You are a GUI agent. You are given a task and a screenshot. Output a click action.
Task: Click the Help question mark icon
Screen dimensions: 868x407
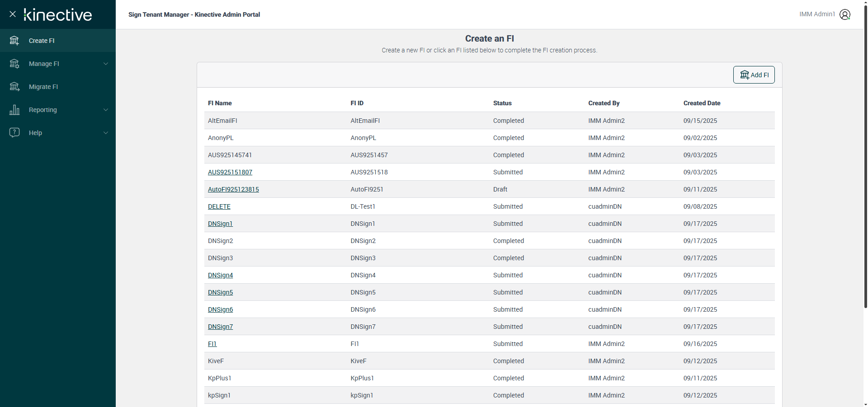pyautogui.click(x=14, y=132)
